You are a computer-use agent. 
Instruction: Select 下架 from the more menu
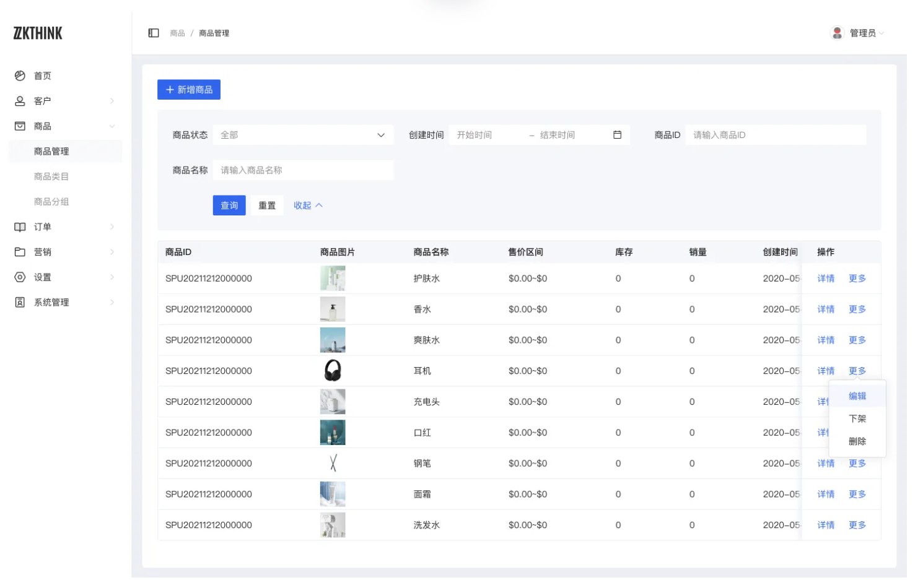tap(857, 419)
